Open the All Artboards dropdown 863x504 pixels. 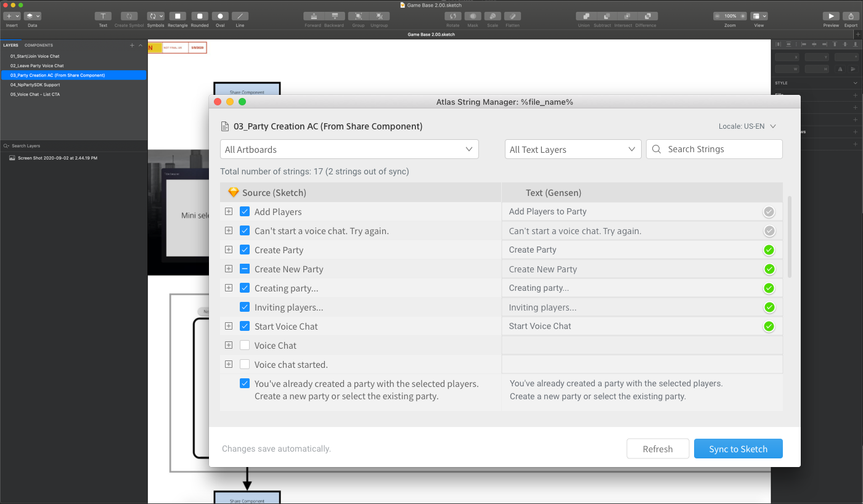(350, 149)
